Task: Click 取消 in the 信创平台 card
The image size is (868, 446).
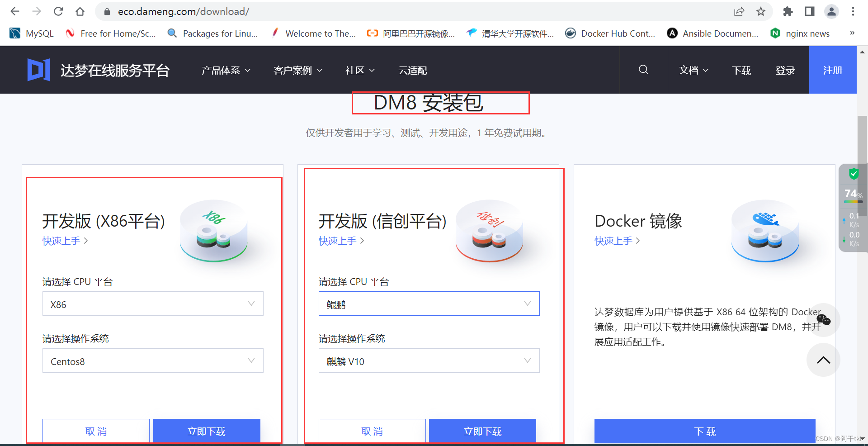Action: point(372,431)
